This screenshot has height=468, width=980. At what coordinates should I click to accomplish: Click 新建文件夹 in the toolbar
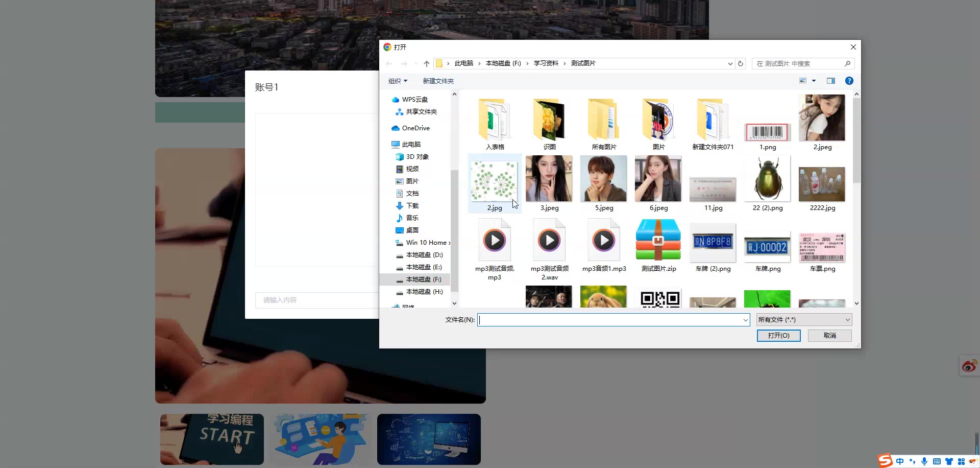[x=438, y=81]
